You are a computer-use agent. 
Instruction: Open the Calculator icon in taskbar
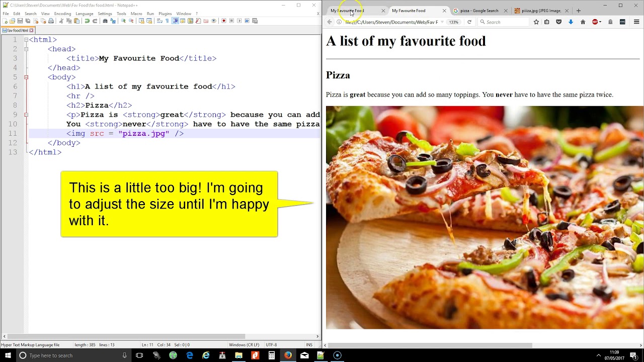(x=271, y=355)
